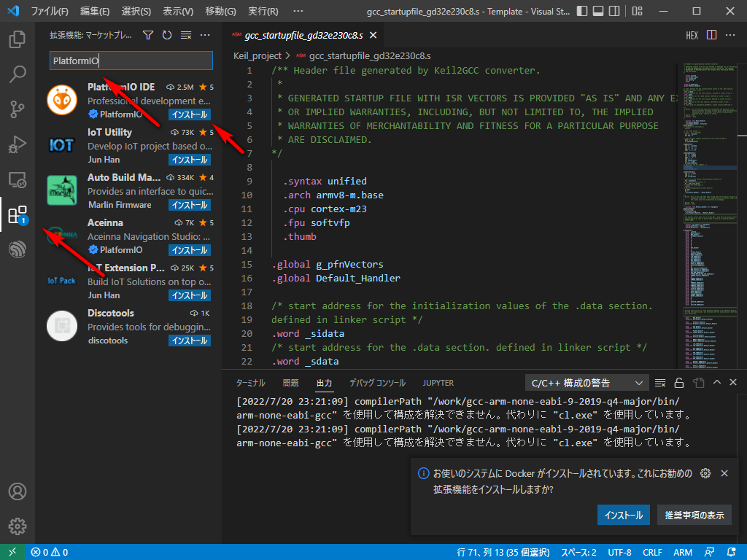This screenshot has width=747, height=560.
Task: Open the ファイル(F) menu
Action: (50, 12)
